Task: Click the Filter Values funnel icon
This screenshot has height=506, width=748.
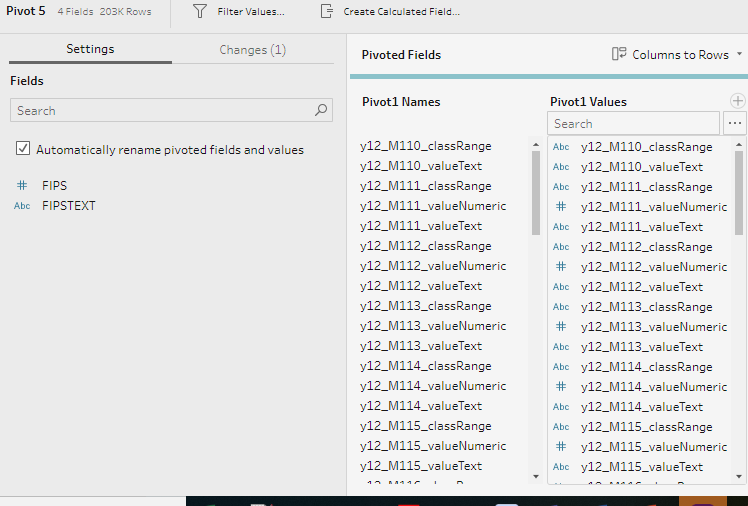Action: coord(200,11)
